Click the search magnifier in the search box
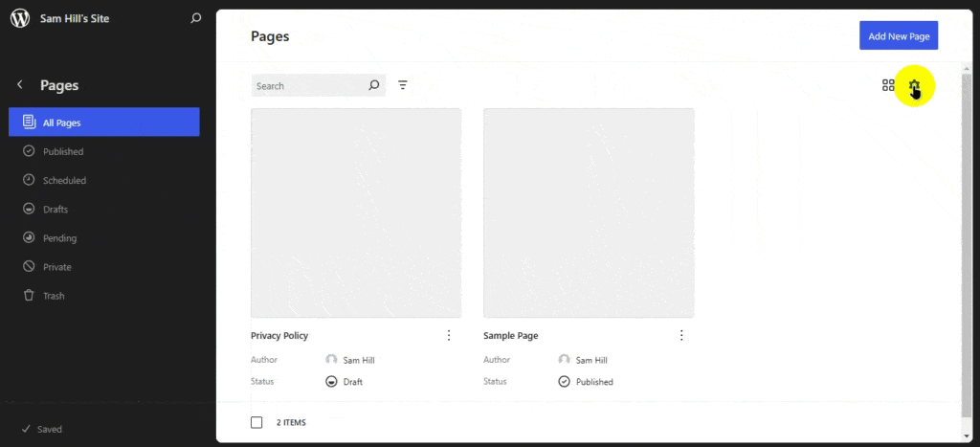980x447 pixels. click(x=374, y=85)
